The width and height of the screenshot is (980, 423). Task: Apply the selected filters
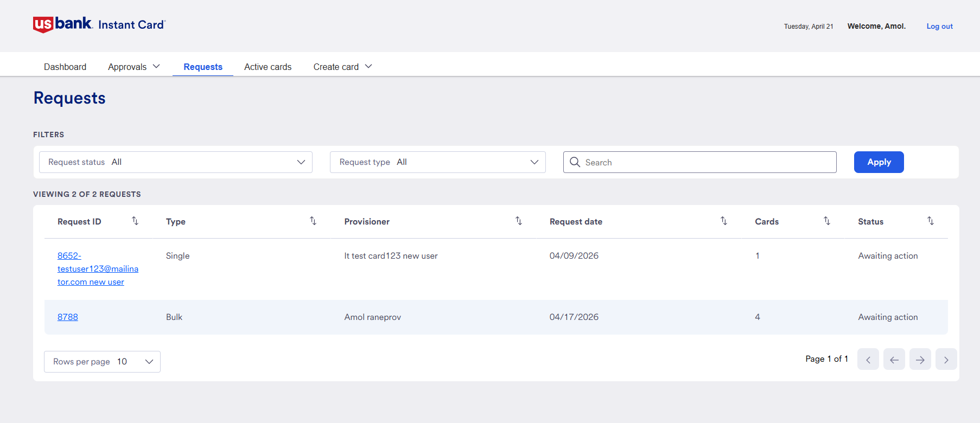click(879, 162)
